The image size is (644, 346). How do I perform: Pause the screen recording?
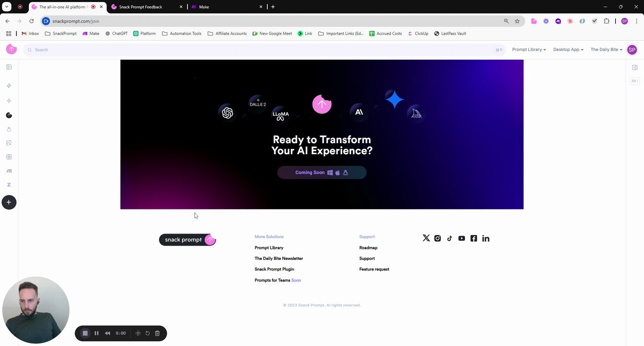pos(97,333)
